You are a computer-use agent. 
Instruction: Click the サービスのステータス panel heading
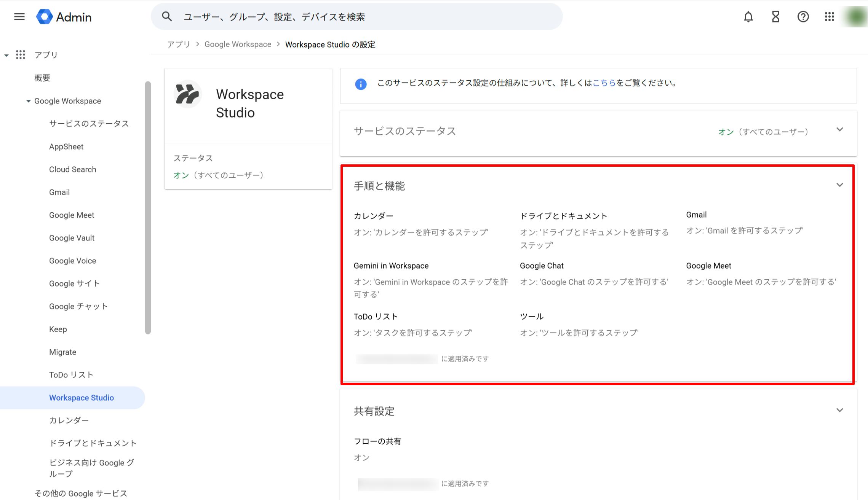pyautogui.click(x=405, y=131)
